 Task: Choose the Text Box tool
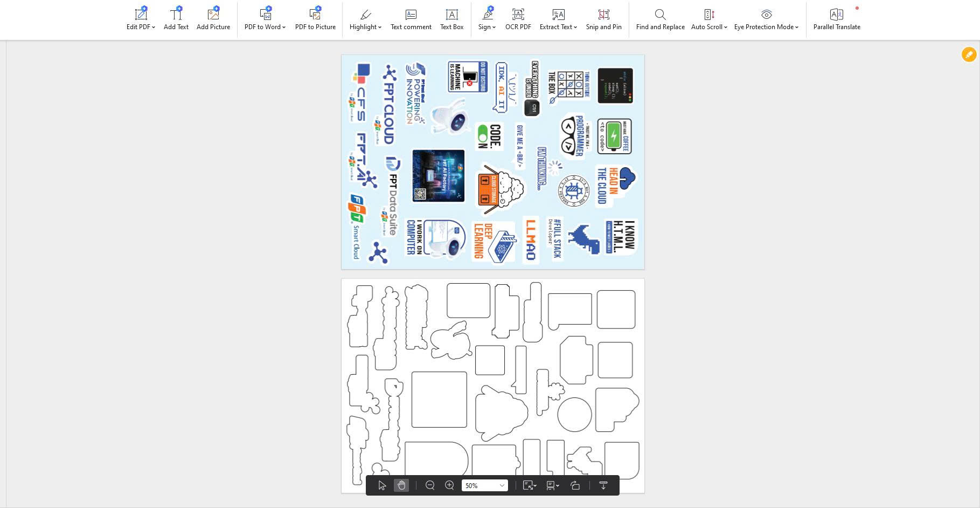coord(451,19)
